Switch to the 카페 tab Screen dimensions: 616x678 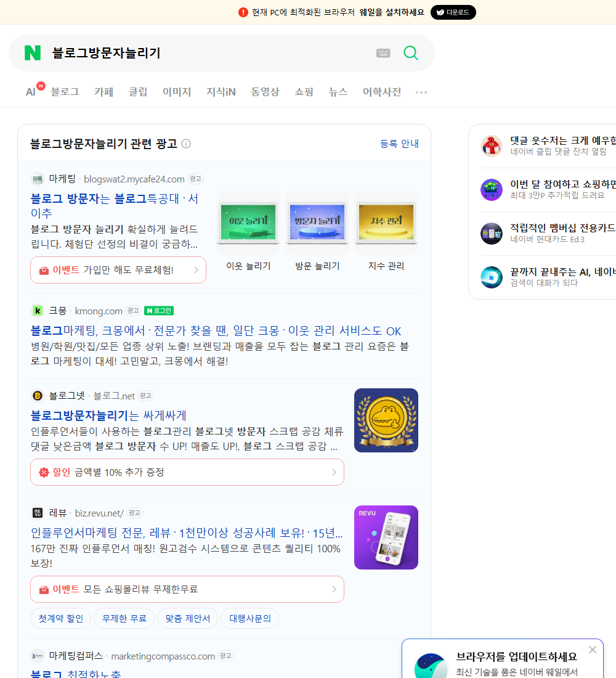coord(103,92)
